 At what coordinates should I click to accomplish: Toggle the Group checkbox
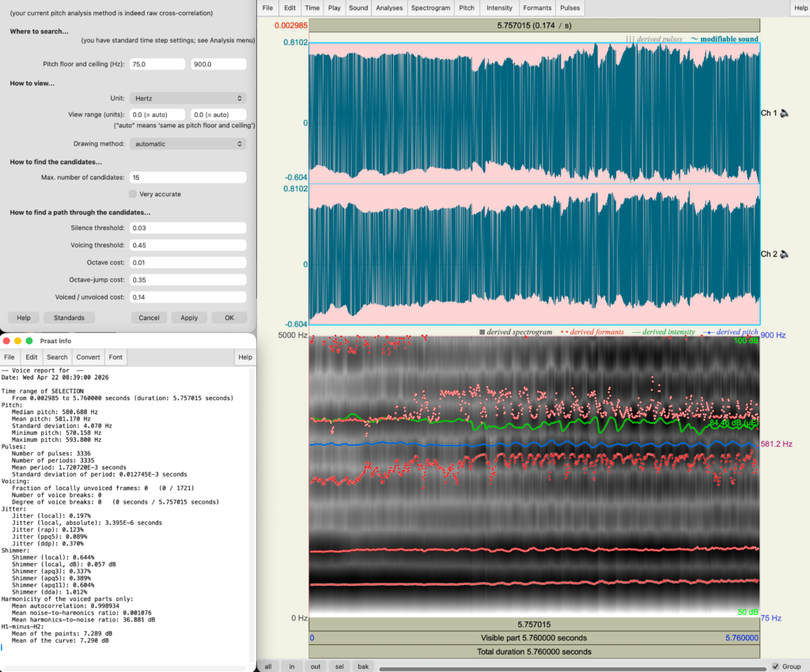pyautogui.click(x=775, y=666)
